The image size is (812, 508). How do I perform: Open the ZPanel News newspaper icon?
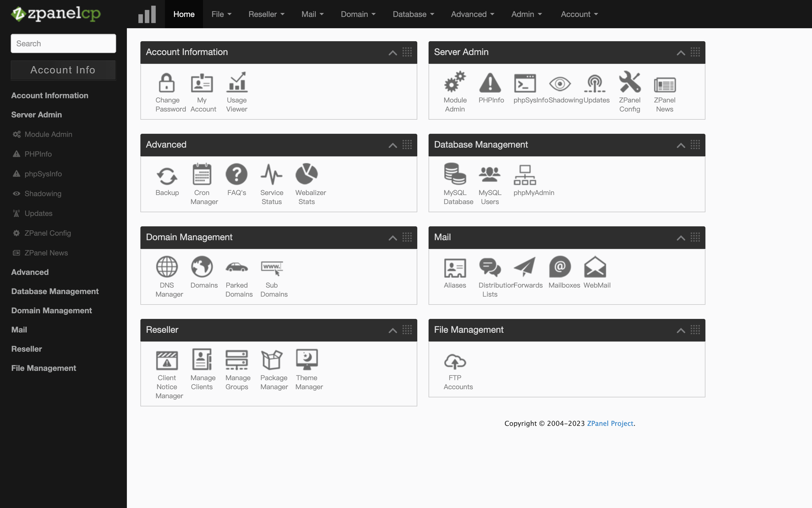(x=665, y=84)
